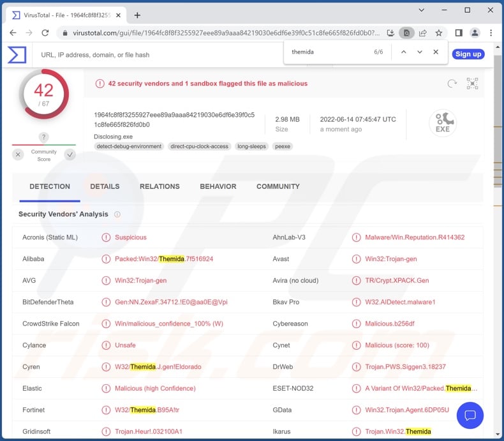Click the install app icon in address bar
The height and width of the screenshot is (441, 504).
click(x=390, y=33)
